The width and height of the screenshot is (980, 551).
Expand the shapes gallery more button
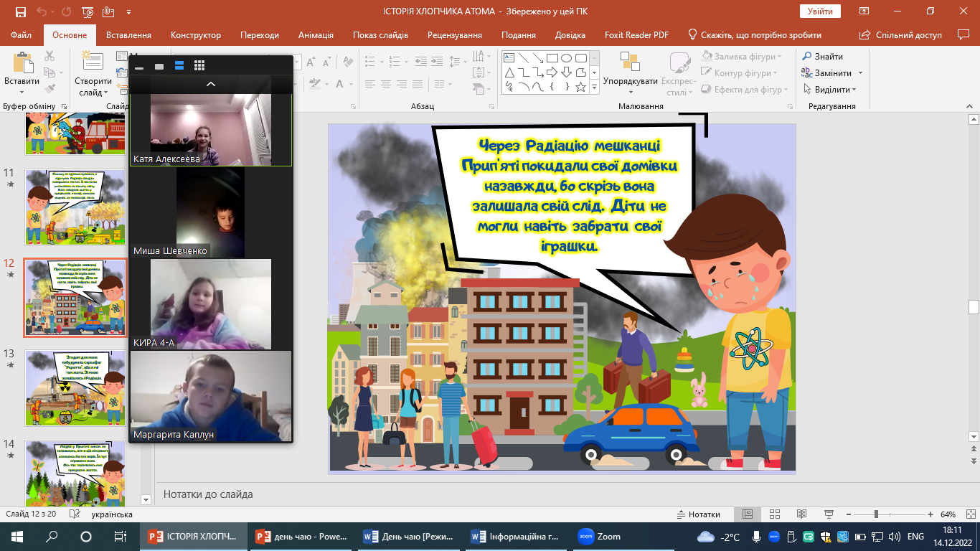point(594,88)
